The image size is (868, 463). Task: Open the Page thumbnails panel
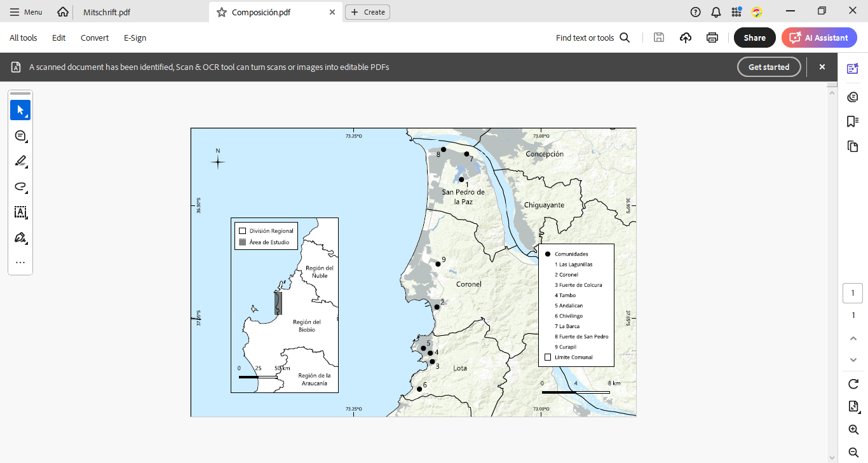coord(852,146)
